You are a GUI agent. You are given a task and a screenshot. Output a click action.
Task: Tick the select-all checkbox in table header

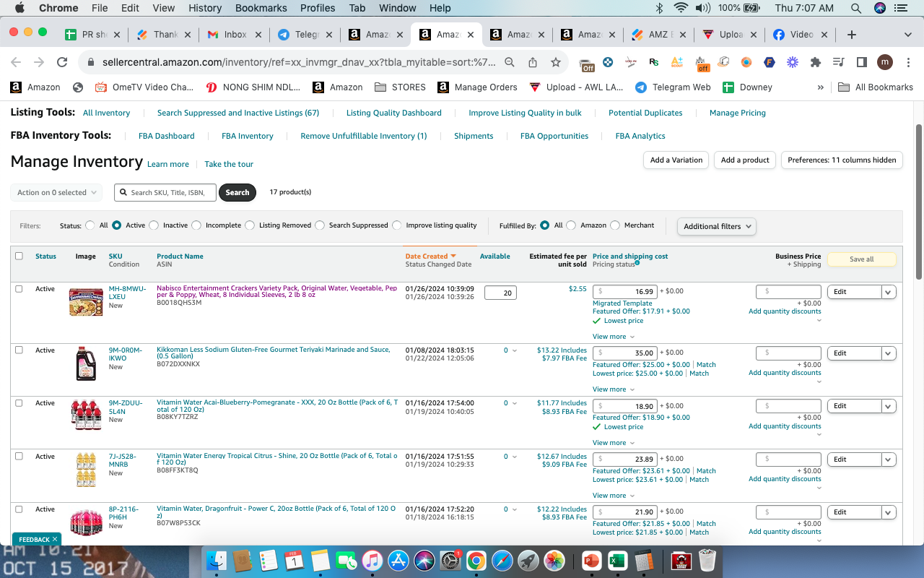click(x=19, y=256)
